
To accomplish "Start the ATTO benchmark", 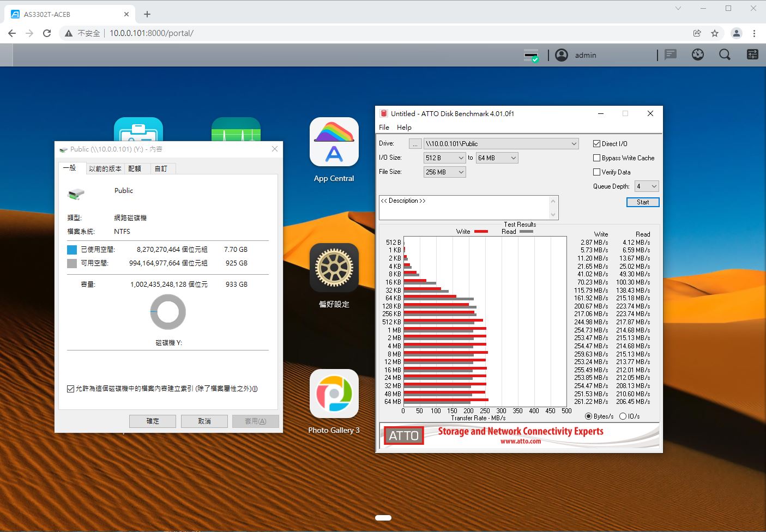I will (x=643, y=202).
